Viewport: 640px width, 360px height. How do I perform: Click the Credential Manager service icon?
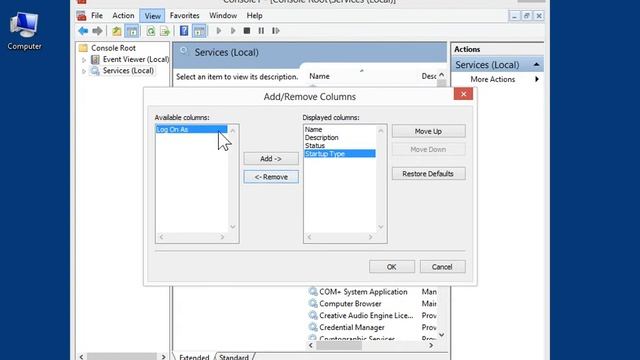[x=313, y=327]
